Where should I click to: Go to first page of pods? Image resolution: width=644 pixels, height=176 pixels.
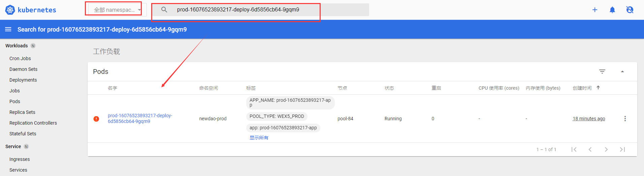click(574, 149)
